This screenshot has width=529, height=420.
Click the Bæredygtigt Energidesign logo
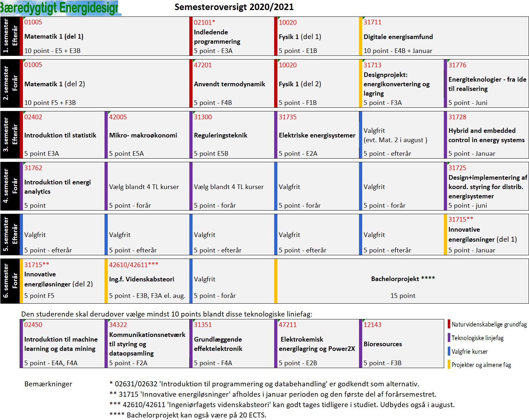point(61,8)
